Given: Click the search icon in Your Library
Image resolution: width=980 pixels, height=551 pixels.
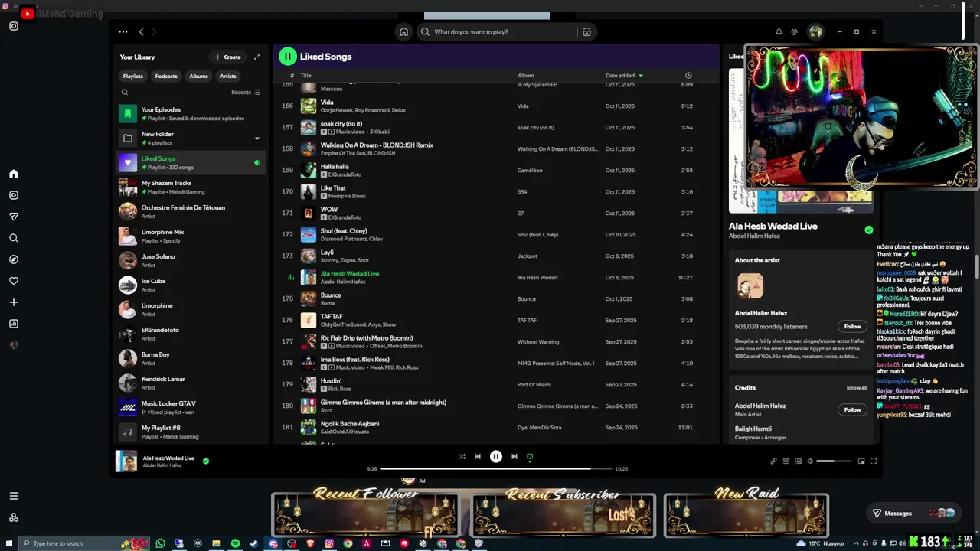Looking at the screenshot, I should click(x=125, y=92).
